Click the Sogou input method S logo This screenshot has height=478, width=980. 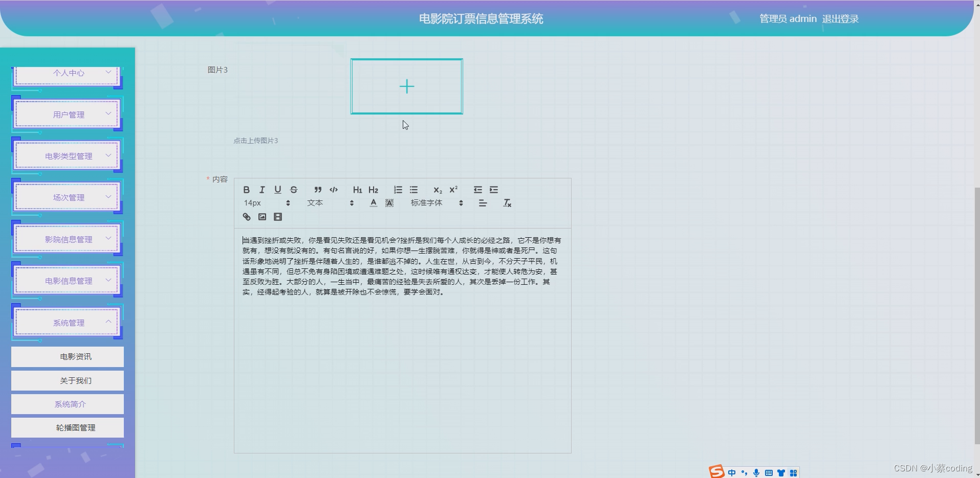click(x=716, y=472)
